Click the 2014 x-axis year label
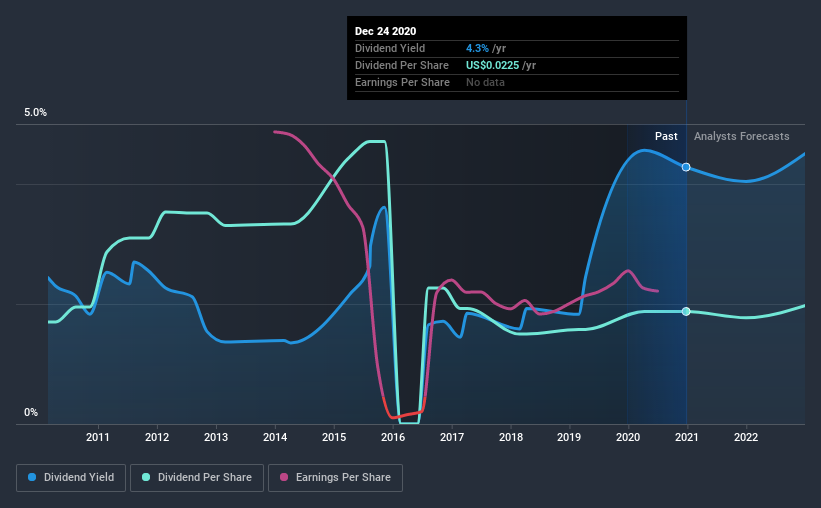The width and height of the screenshot is (821, 508). coord(275,437)
